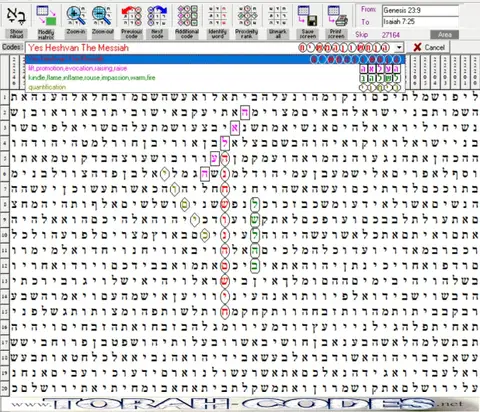Click the green boxed letter in row 8
480x412 pixels.
tap(255, 204)
